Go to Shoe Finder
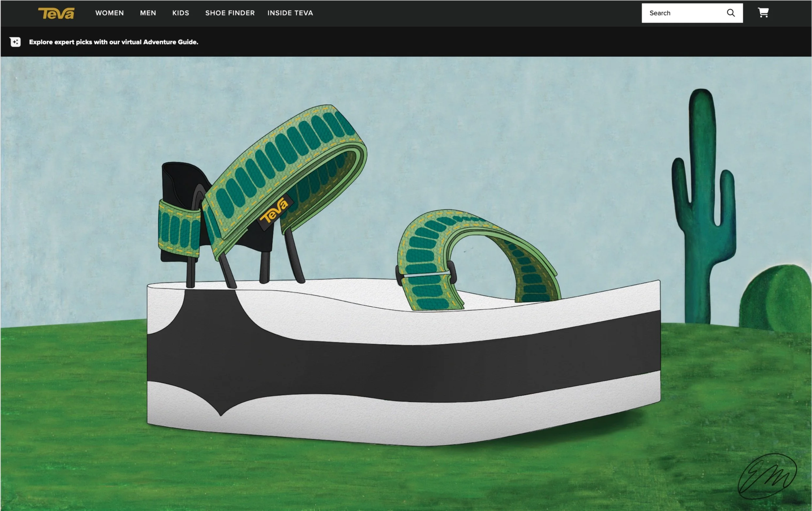 230,13
